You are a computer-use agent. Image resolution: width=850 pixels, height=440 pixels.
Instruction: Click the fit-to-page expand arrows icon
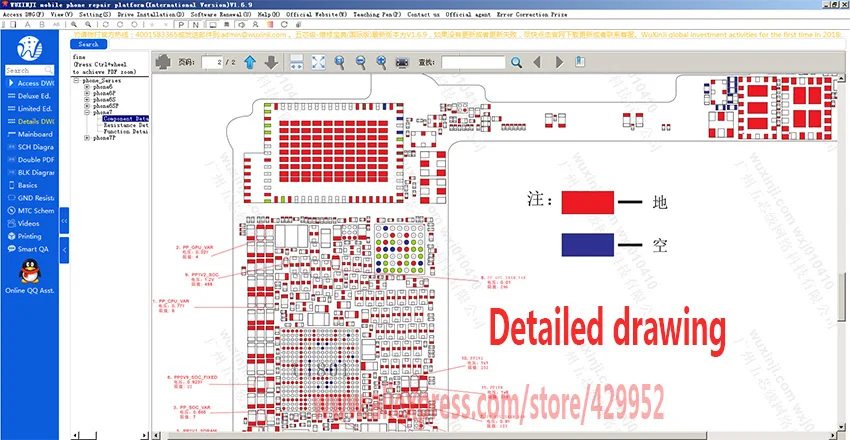(318, 62)
